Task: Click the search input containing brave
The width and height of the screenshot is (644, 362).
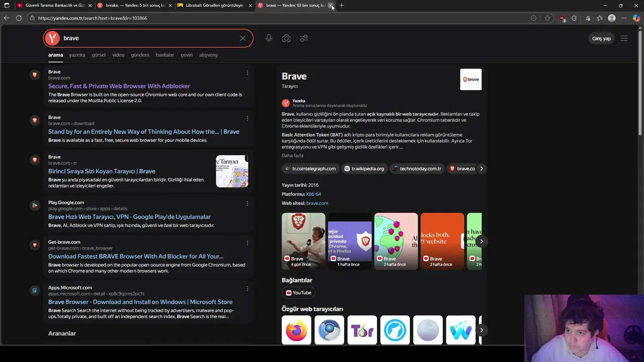Action: [148, 38]
